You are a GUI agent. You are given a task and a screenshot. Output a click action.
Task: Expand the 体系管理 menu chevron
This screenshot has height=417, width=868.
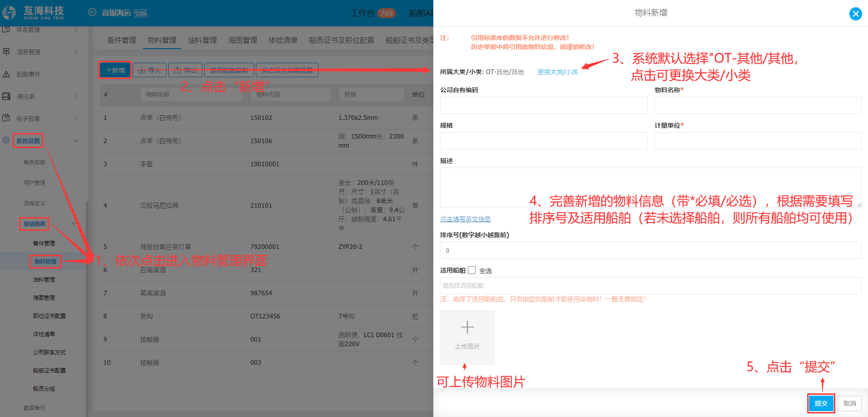pyautogui.click(x=76, y=30)
